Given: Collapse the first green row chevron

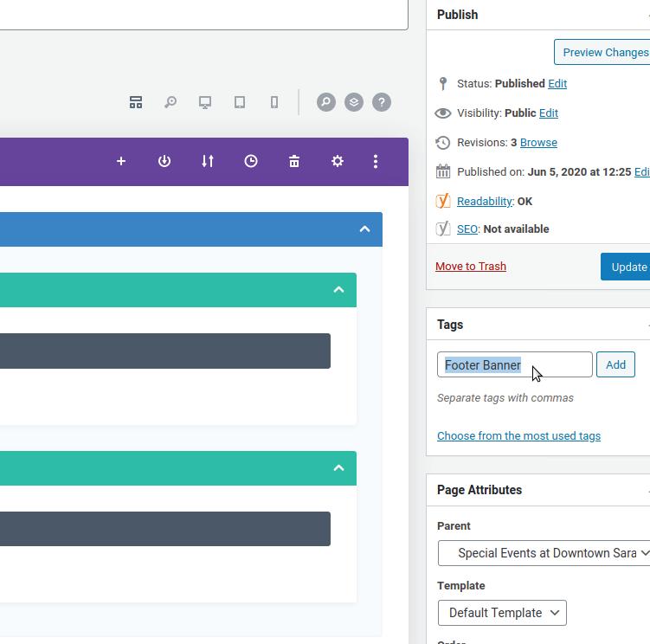Looking at the screenshot, I should 338,289.
